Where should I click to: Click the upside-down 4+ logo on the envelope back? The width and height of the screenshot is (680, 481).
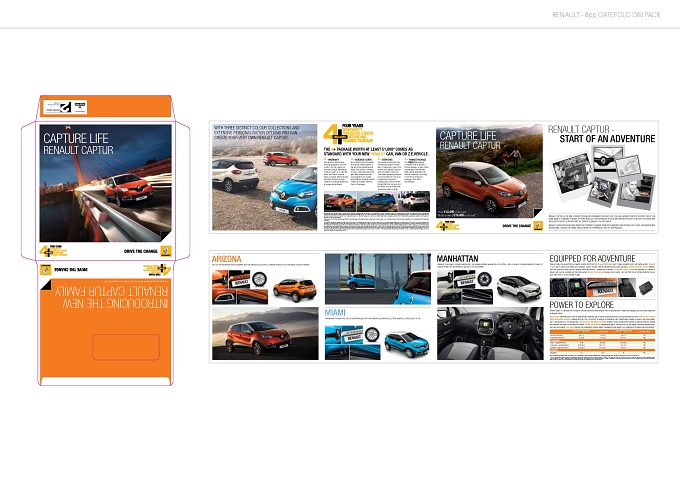157,270
